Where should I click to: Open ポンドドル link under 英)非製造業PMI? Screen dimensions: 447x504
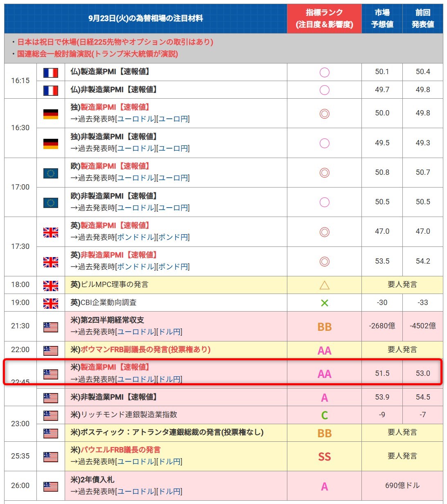point(136,267)
